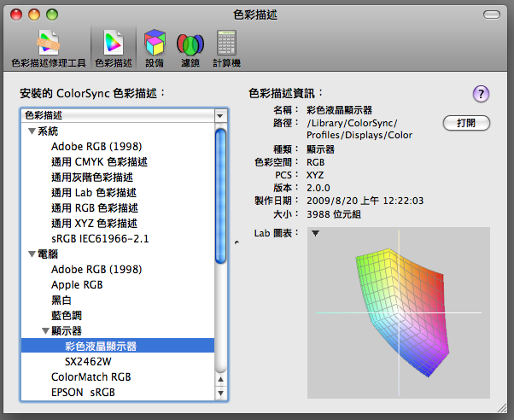Open the 計算機 calculator icon

pyautogui.click(x=226, y=49)
